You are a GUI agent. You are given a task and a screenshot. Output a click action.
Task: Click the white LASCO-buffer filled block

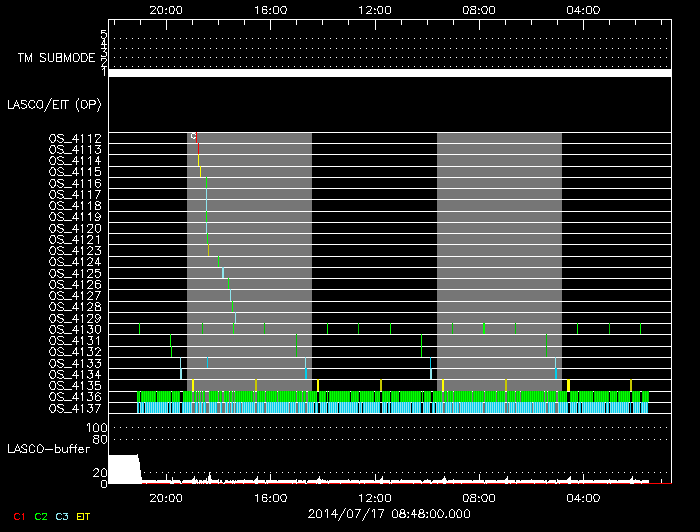click(x=123, y=468)
